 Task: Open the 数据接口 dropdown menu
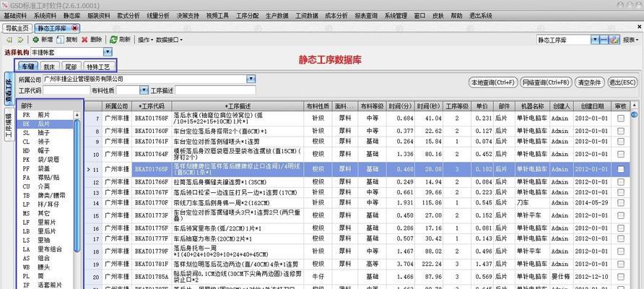pos(170,40)
